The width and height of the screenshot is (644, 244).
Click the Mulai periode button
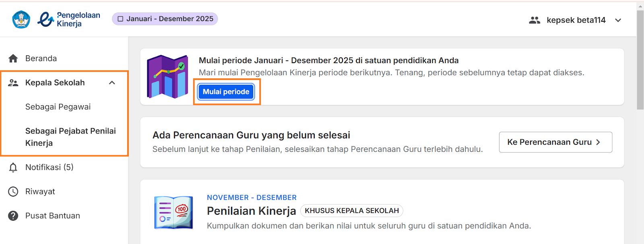[226, 92]
